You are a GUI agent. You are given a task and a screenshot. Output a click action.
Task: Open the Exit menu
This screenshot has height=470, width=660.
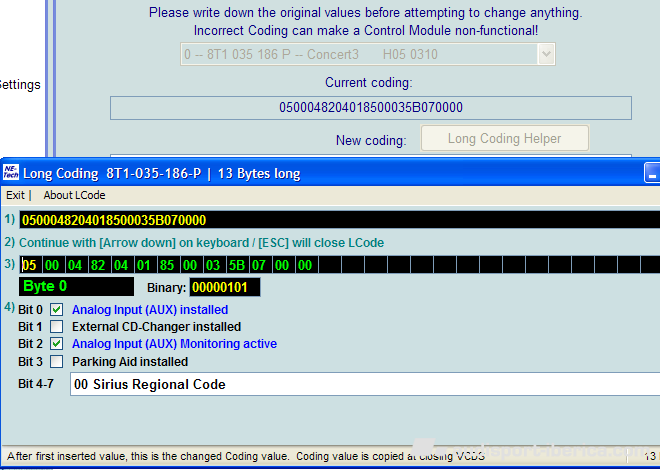point(15,196)
